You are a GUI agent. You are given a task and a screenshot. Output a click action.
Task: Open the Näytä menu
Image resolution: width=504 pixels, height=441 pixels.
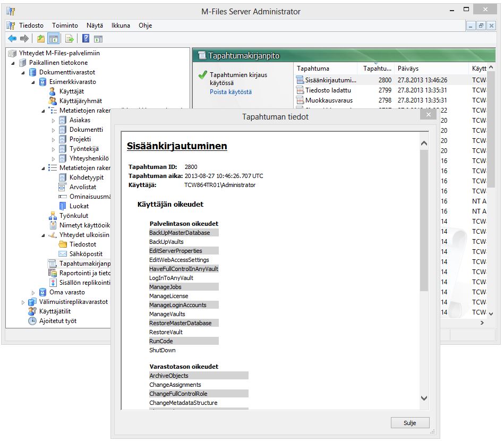pos(95,26)
